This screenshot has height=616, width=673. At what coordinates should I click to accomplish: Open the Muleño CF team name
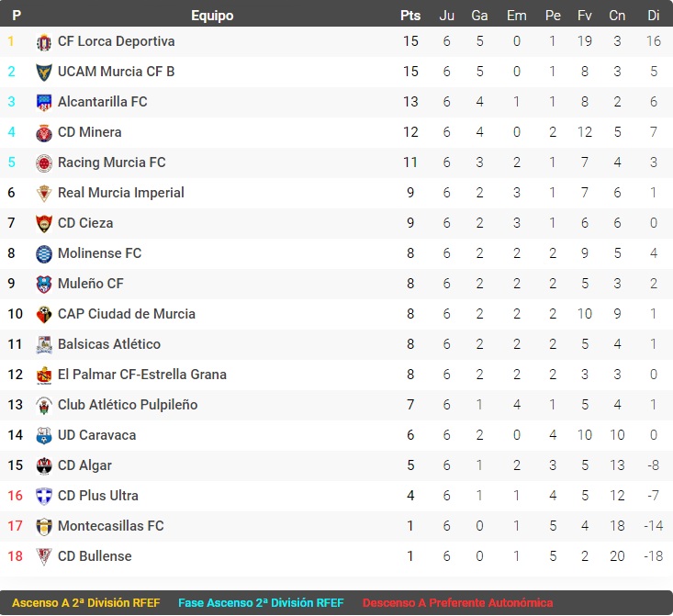pos(90,284)
